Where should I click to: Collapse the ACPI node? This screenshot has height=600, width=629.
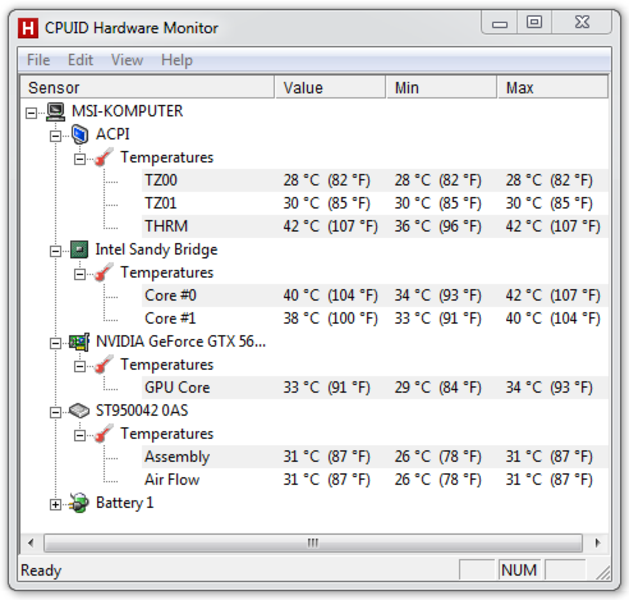click(x=55, y=136)
